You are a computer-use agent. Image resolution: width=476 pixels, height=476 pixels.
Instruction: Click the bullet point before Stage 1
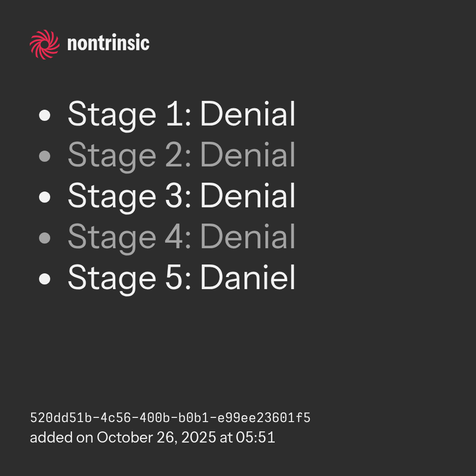(45, 115)
